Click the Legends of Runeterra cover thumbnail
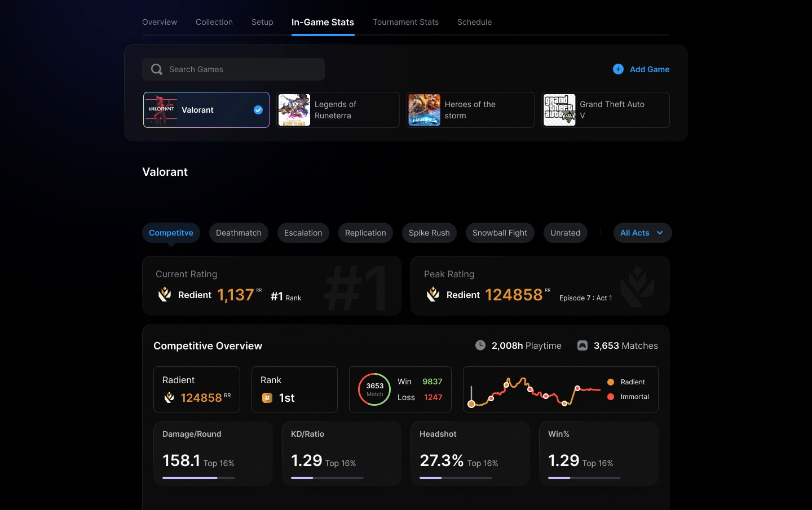 [x=294, y=110]
